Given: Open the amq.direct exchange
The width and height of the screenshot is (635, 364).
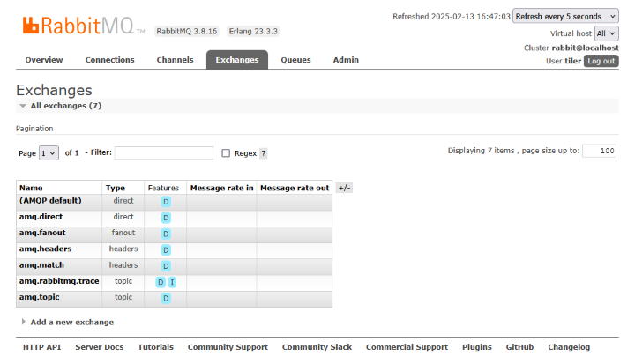Looking at the screenshot, I should 41,217.
